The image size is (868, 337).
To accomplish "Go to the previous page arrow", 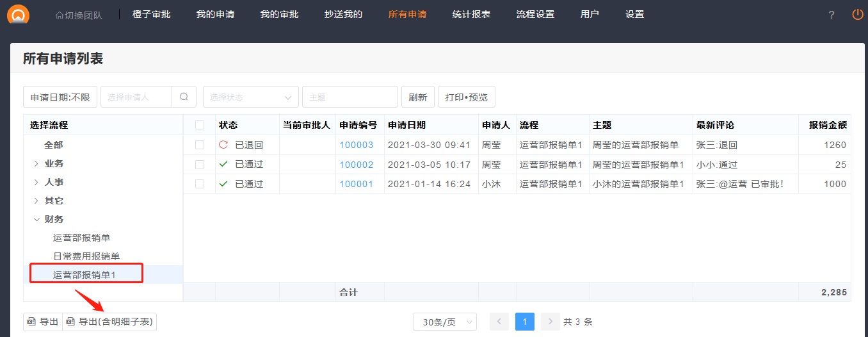I will pyautogui.click(x=499, y=322).
